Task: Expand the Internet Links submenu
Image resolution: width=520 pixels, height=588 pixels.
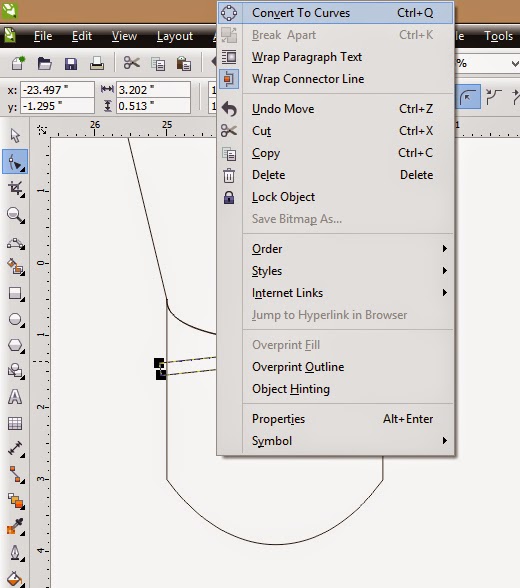Action: 336,293
